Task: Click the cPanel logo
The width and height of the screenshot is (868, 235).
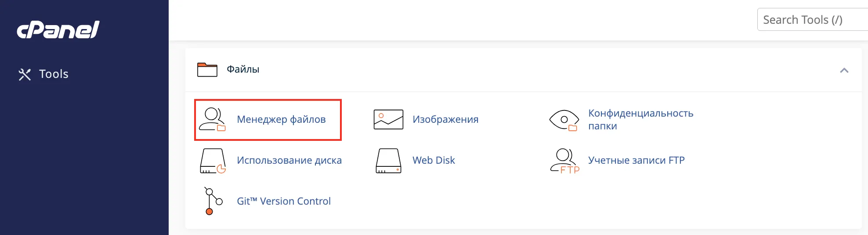Action: 58,30
